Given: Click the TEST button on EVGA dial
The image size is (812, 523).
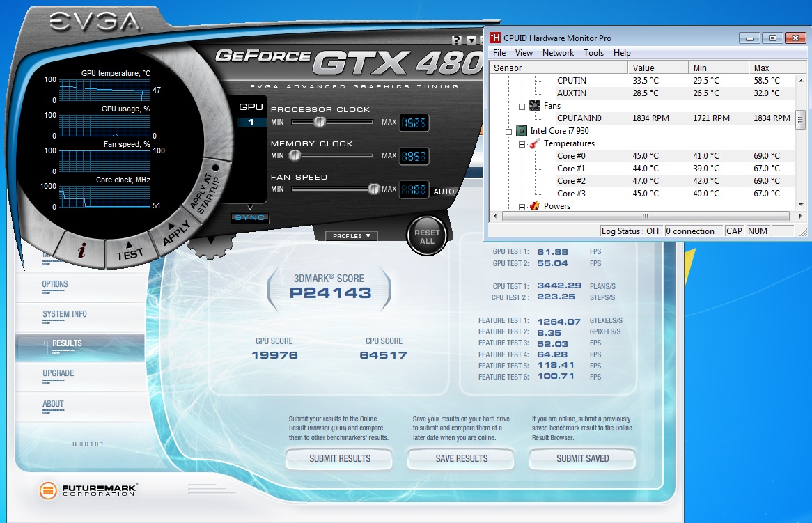Looking at the screenshot, I should point(130,252).
